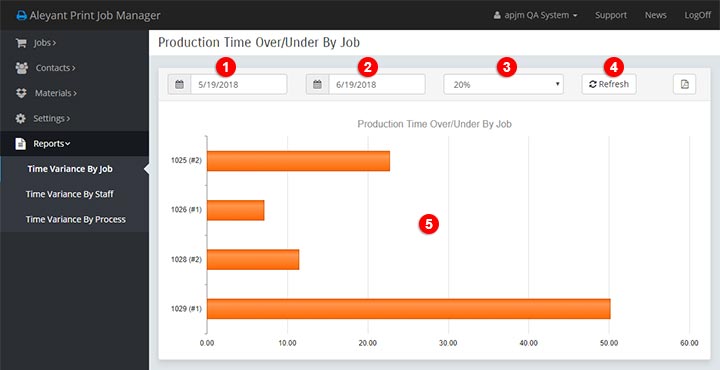This screenshot has width=720, height=370.
Task: Click the Contacts people icon
Action: tap(22, 68)
